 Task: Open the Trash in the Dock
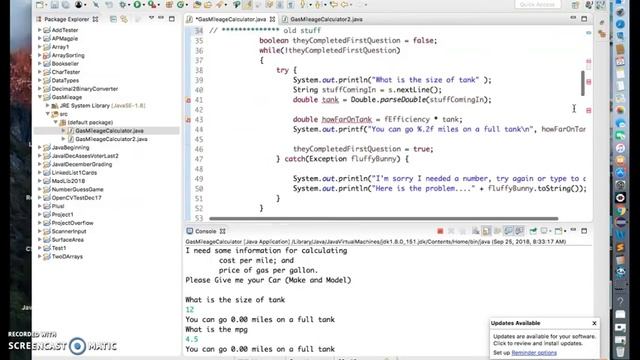[x=620, y=351]
